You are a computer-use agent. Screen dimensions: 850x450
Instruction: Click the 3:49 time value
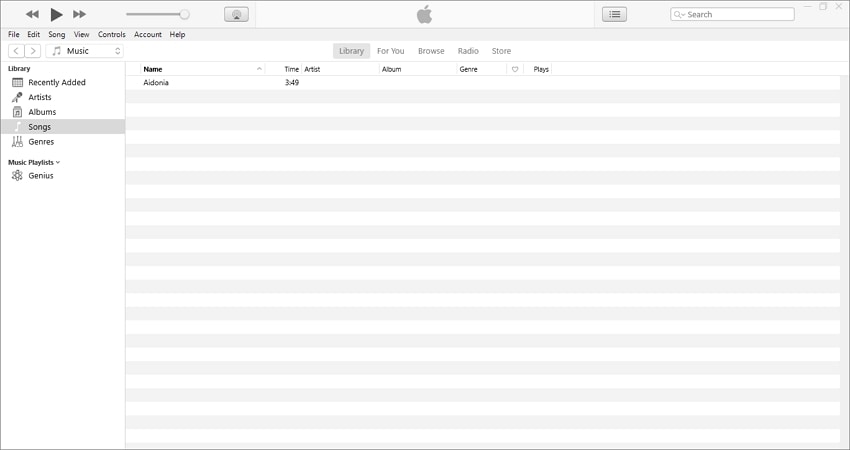(x=292, y=82)
